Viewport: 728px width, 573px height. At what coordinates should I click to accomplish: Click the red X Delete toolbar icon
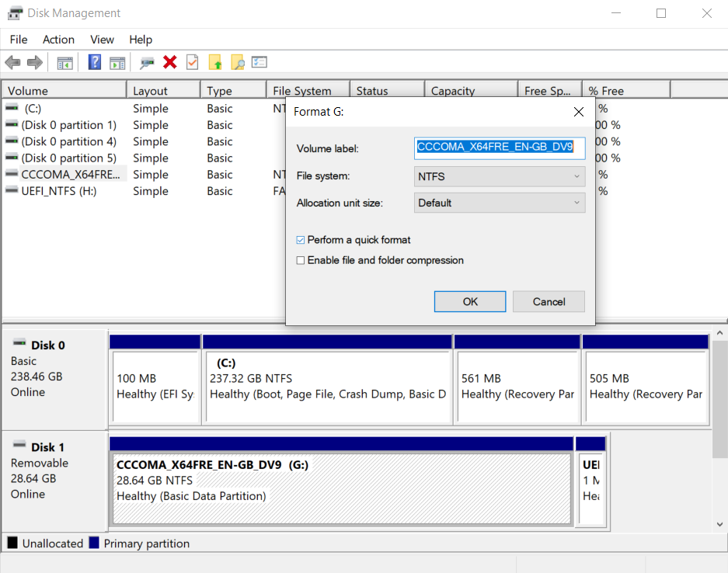click(169, 63)
